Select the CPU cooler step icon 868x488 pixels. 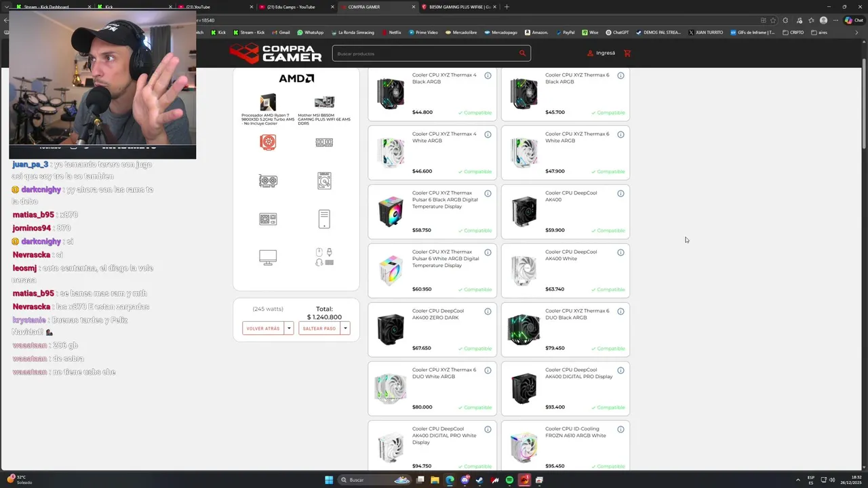pyautogui.click(x=268, y=142)
